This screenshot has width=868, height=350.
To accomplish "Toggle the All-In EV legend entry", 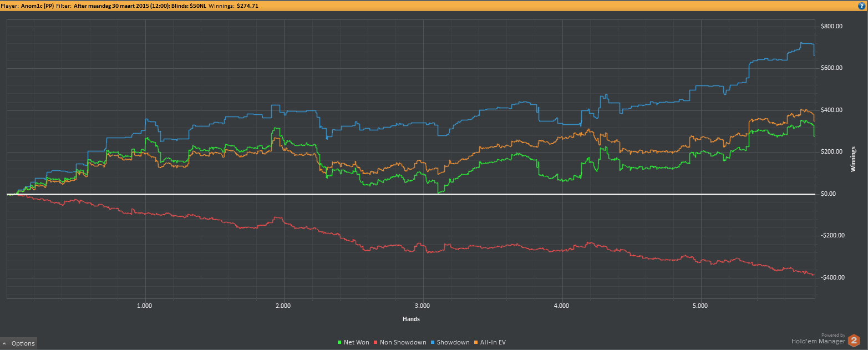I will tap(490, 342).
